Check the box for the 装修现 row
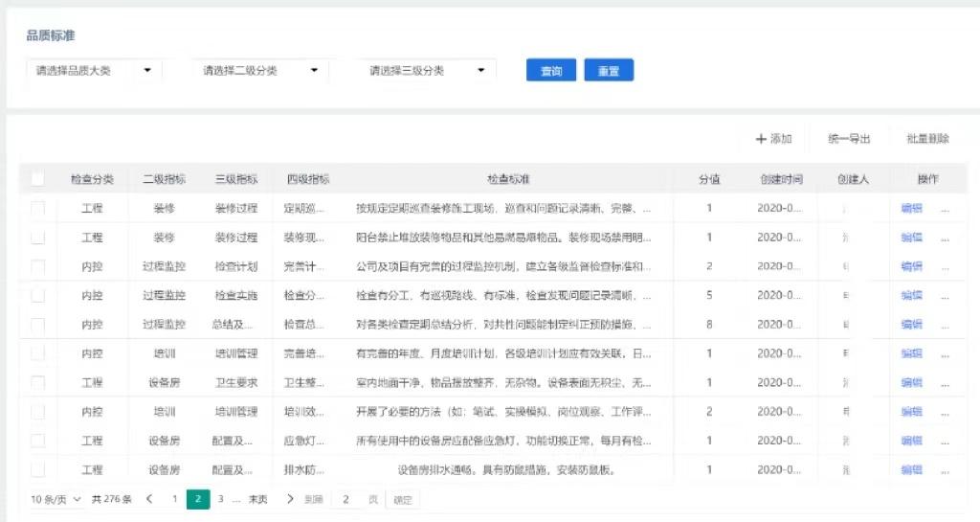Image resolution: width=980 pixels, height=522 pixels. click(x=37, y=237)
